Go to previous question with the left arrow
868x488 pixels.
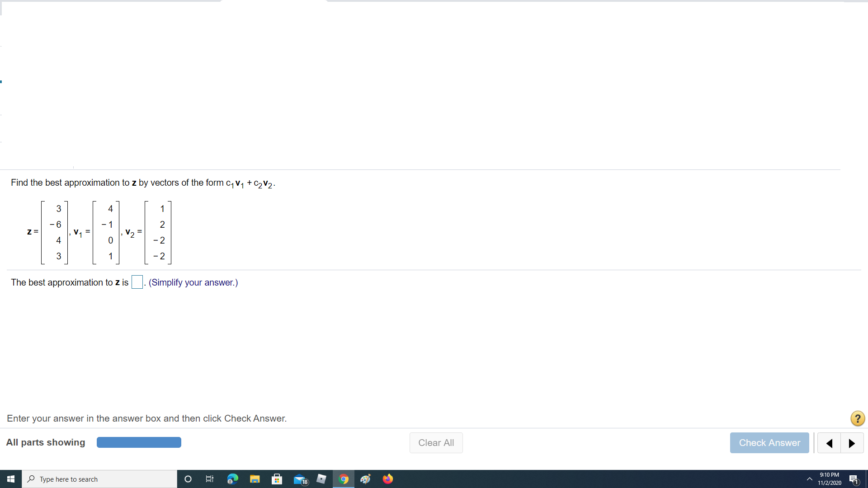click(x=829, y=443)
